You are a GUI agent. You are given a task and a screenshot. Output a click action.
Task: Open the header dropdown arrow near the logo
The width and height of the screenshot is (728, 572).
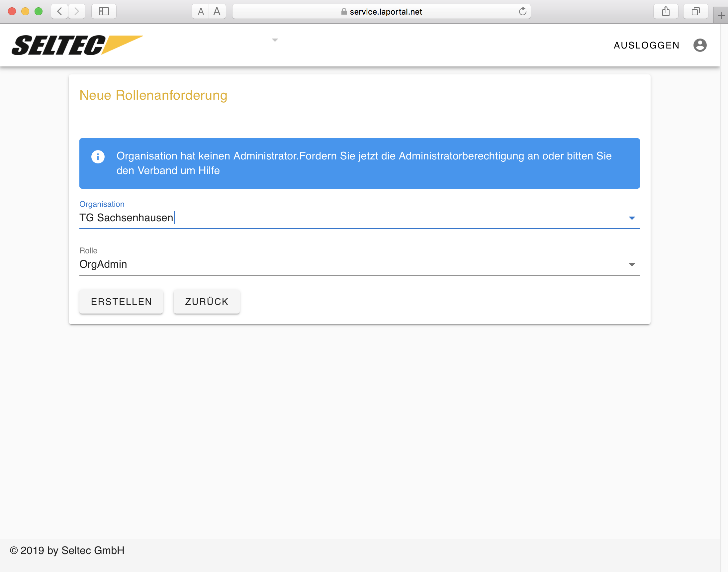pyautogui.click(x=275, y=40)
